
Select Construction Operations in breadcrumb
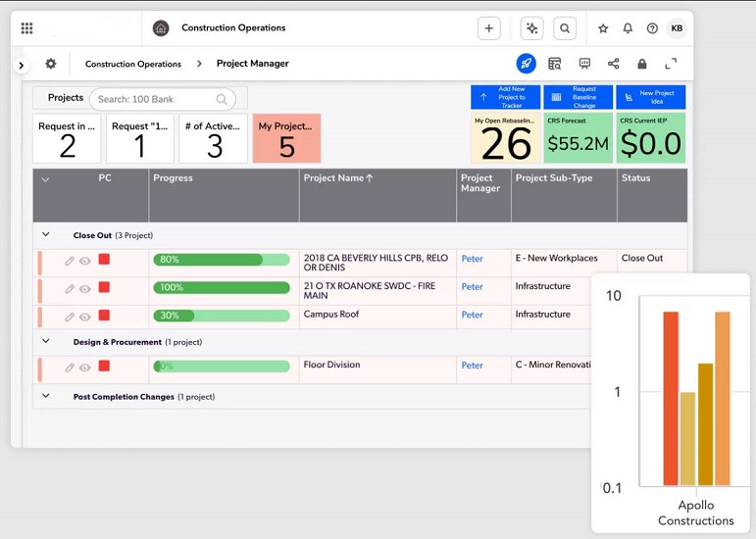133,64
